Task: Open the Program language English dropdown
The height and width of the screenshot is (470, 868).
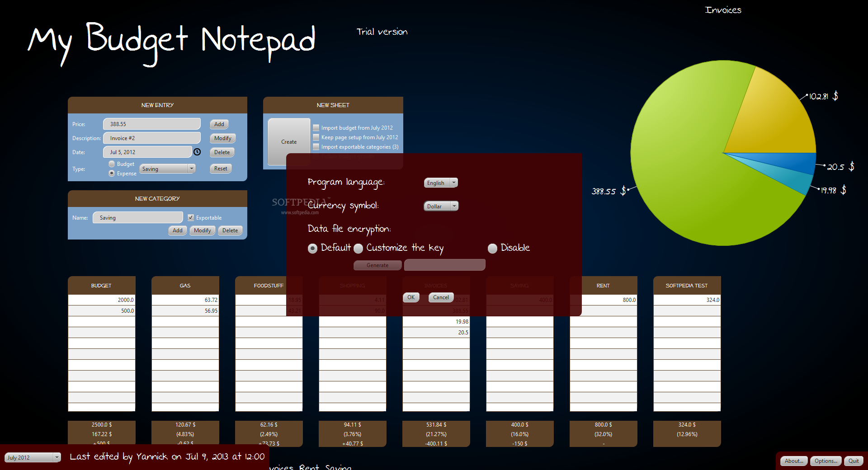Action: [441, 183]
